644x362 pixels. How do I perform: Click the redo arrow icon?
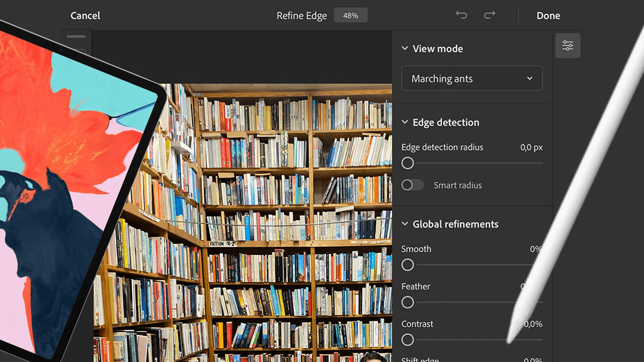coord(489,15)
